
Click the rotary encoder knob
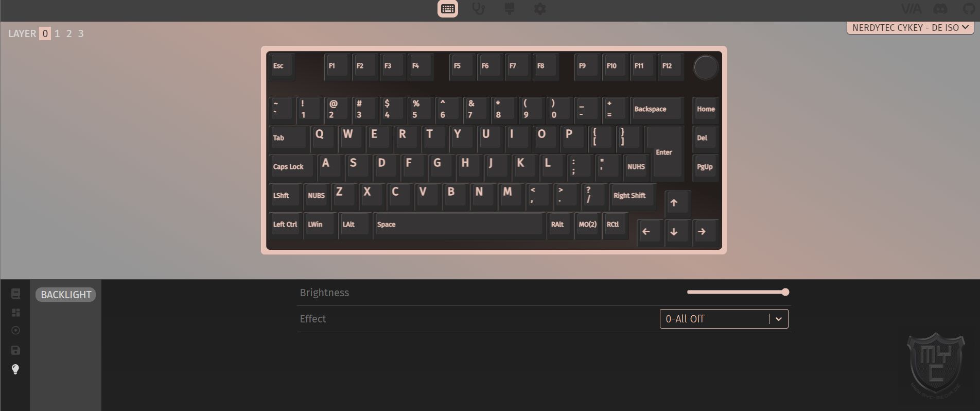(705, 67)
